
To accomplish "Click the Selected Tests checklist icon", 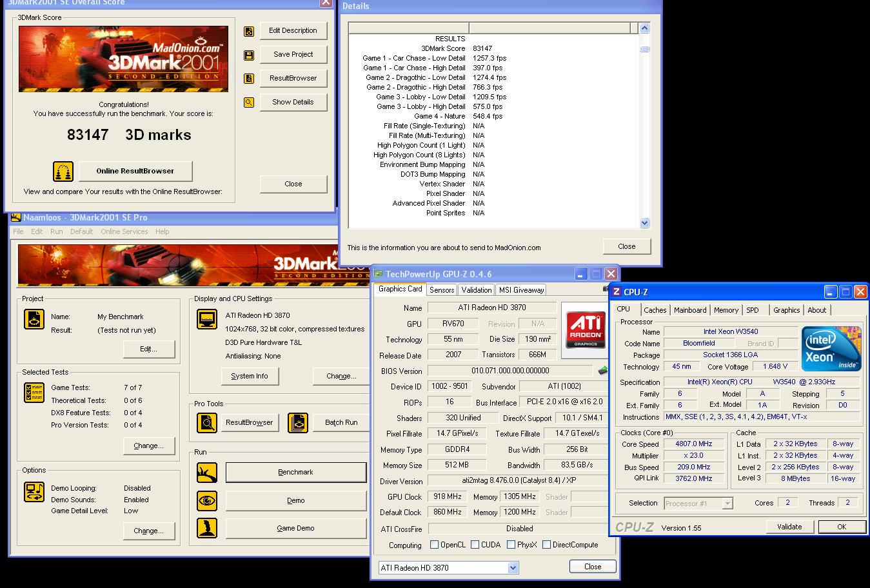I will [x=34, y=393].
